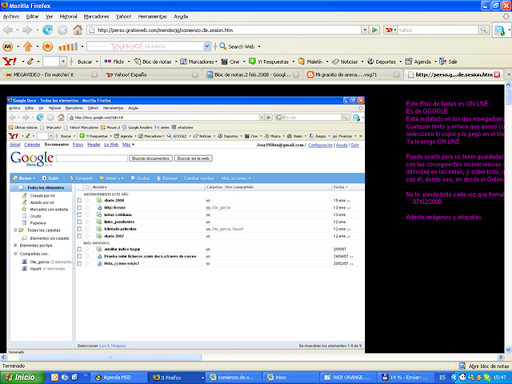Open the Herramientas menu in the main menu bar
This screenshot has width=512, height=384.
[152, 16]
